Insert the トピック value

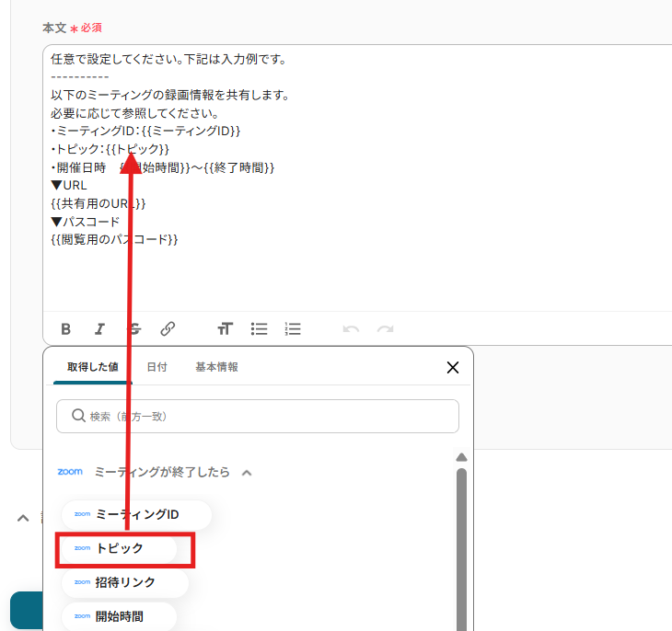coord(119,548)
